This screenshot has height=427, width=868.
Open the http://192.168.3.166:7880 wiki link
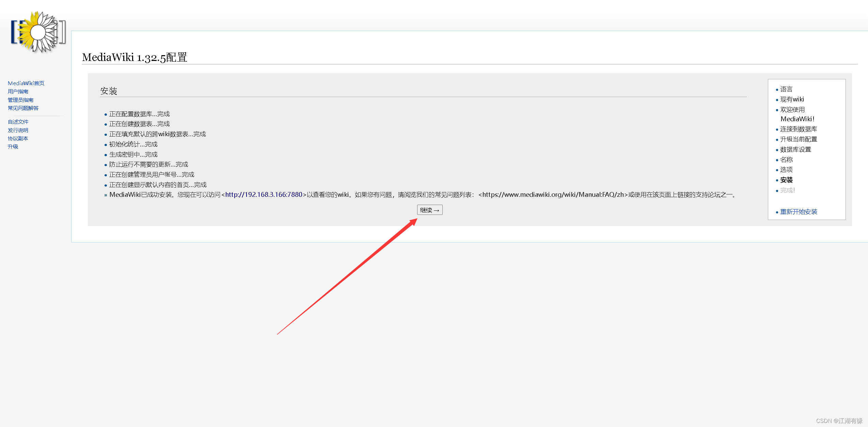[264, 195]
